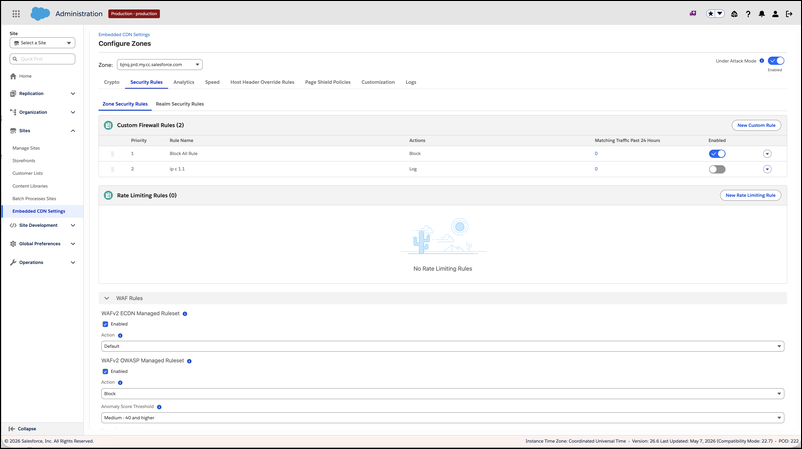Expand the Replication sidebar chevron
The width and height of the screenshot is (802, 449).
pyautogui.click(x=73, y=94)
